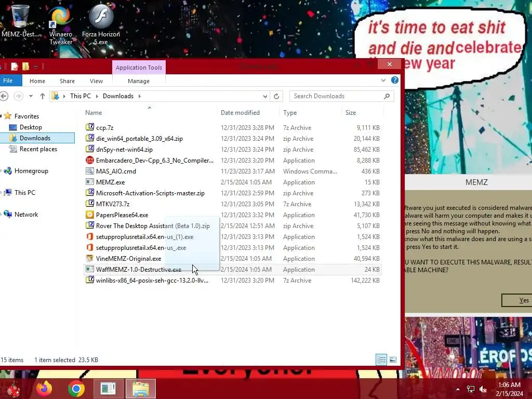
Task: Open the address bar history dropdown
Action: click(x=265, y=96)
